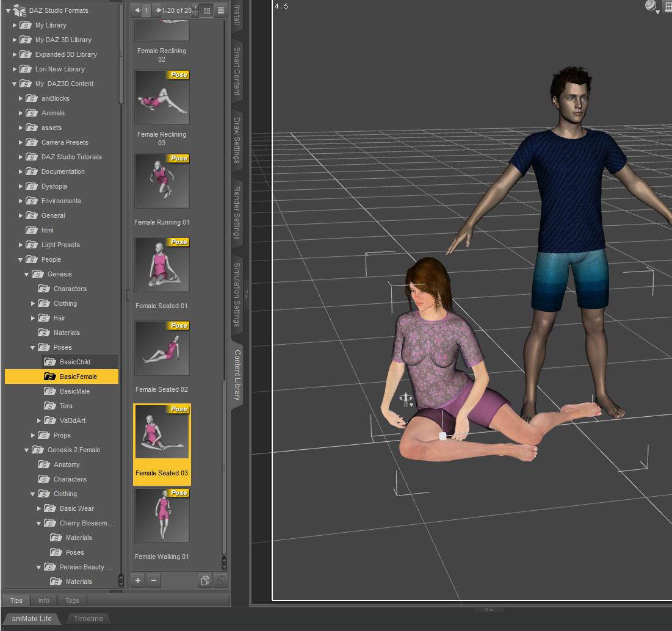Open the Simulation Settings side tab

tap(237, 294)
